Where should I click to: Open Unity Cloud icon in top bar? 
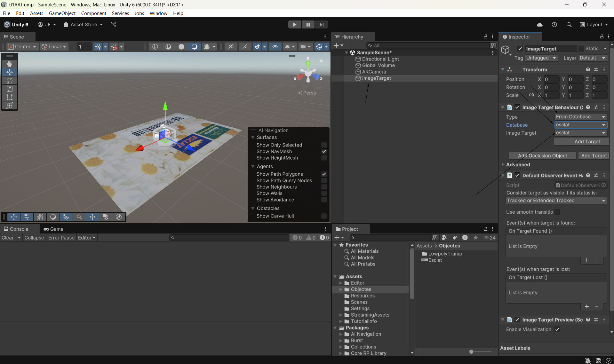click(540, 25)
